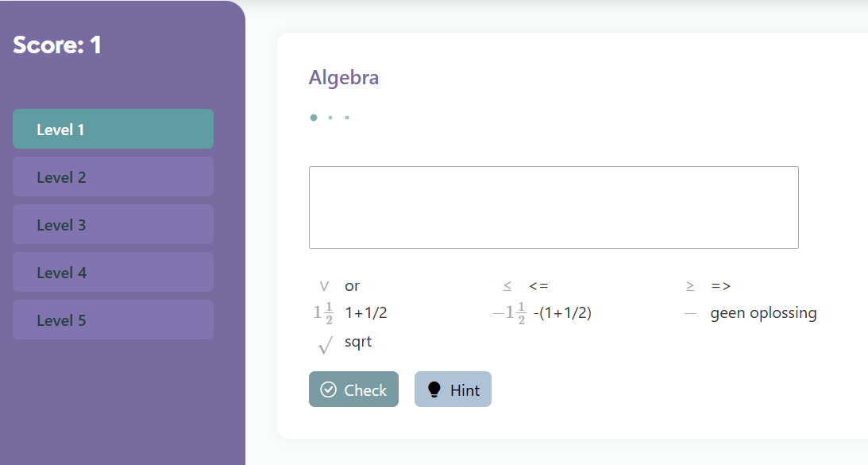Request a Hint
868x465 pixels.
(x=453, y=389)
